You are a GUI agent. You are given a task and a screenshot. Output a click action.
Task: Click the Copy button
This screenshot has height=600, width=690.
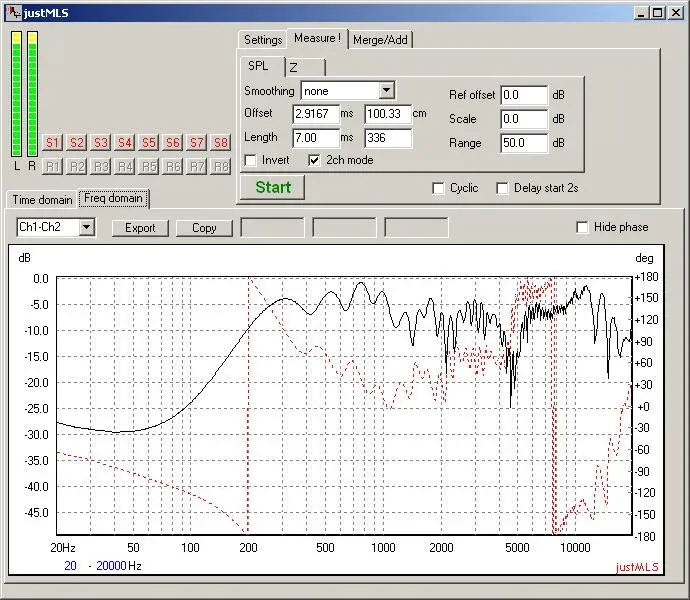pos(204,228)
